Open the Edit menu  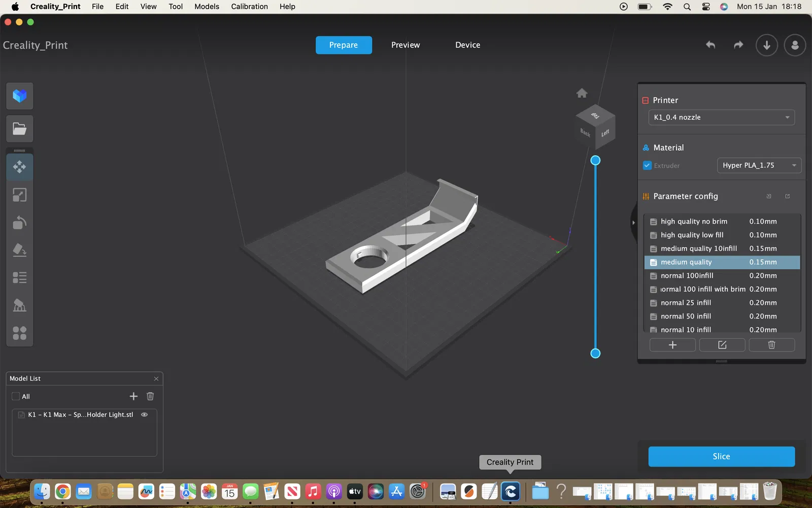pos(122,7)
